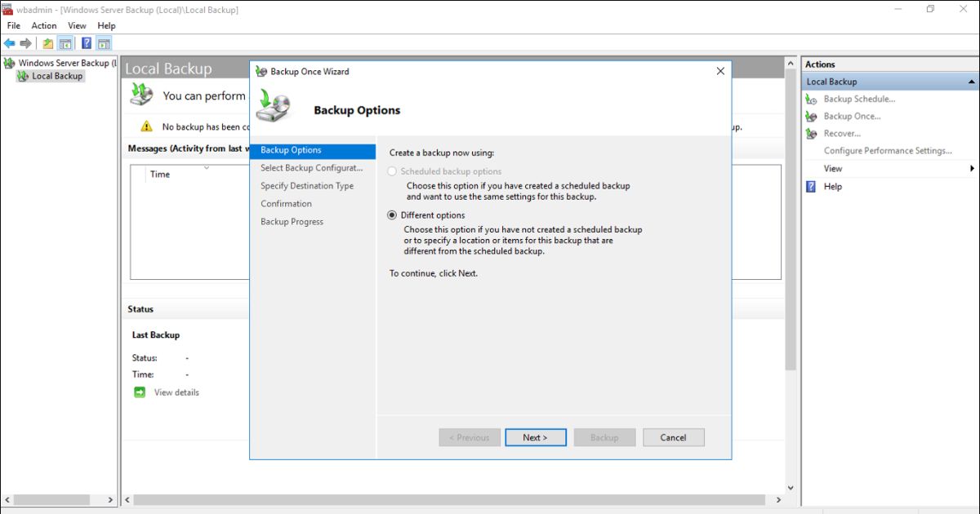Click the Status section header
The width and height of the screenshot is (980, 514).
[x=140, y=309]
